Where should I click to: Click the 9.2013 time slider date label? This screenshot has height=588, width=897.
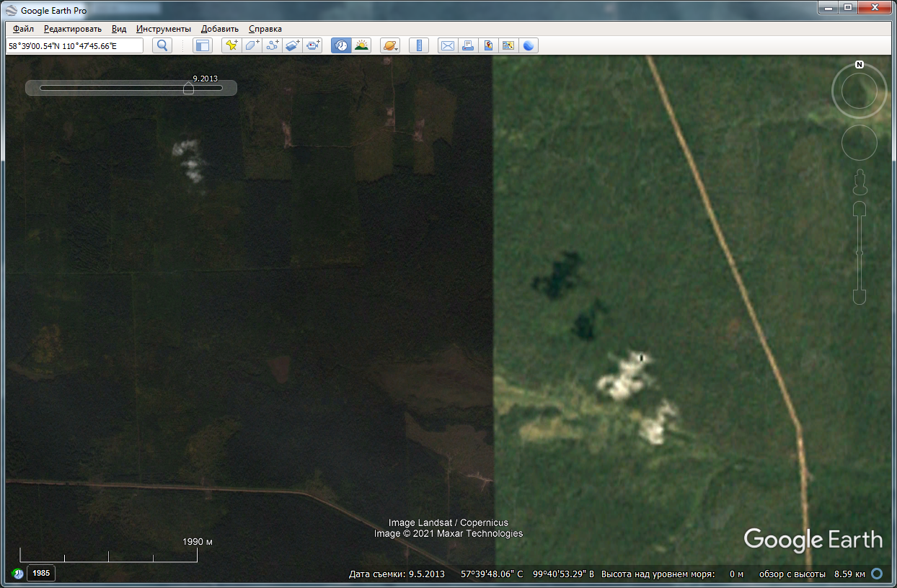(x=205, y=79)
